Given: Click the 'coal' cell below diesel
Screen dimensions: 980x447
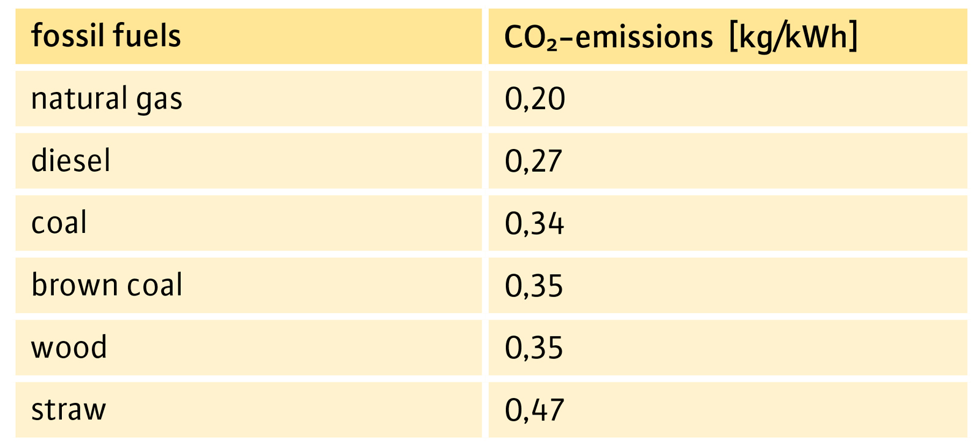Looking at the screenshot, I should coord(59,223).
